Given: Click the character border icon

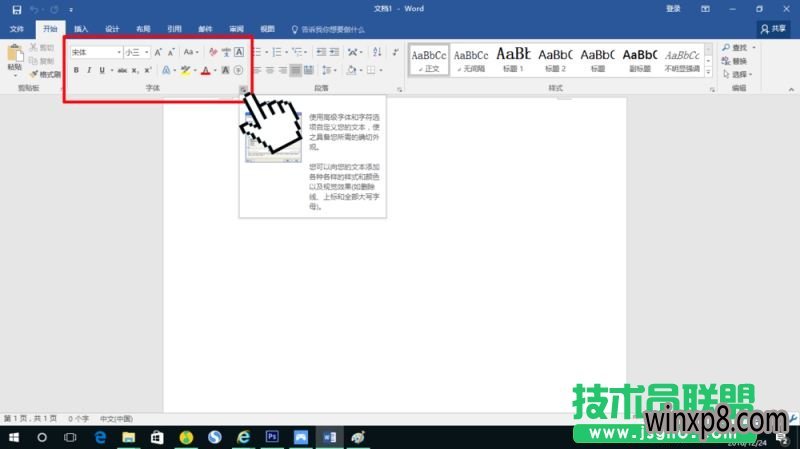Looking at the screenshot, I should [239, 52].
